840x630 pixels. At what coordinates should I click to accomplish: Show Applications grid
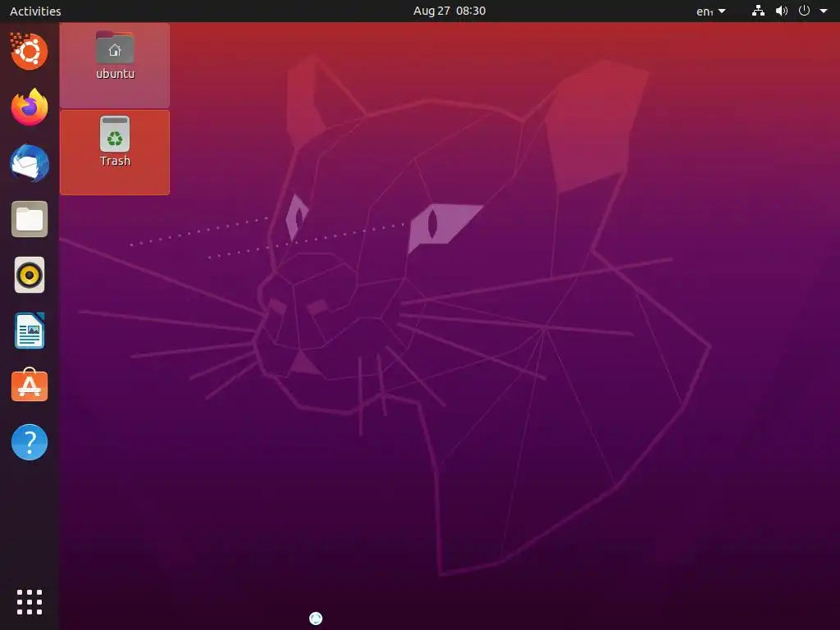tap(30, 602)
